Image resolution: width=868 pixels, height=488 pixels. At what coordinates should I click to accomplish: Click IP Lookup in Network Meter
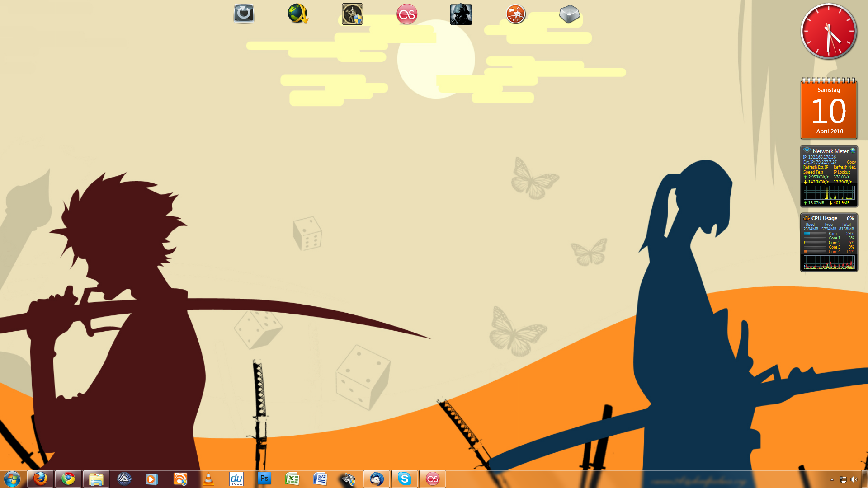pos(842,172)
